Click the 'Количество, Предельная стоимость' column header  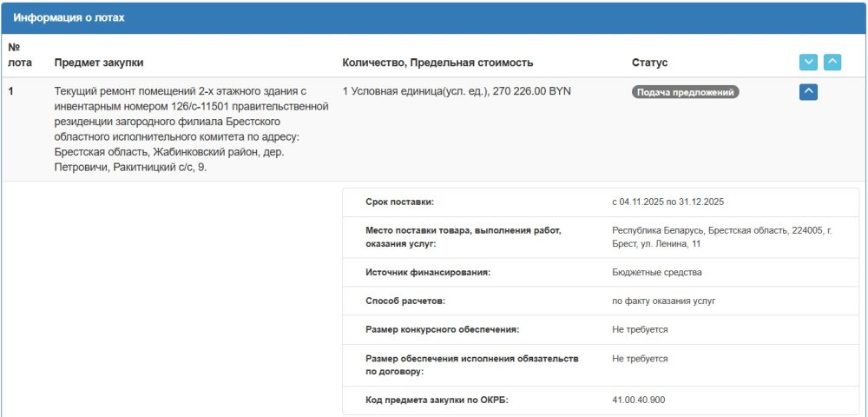click(437, 63)
